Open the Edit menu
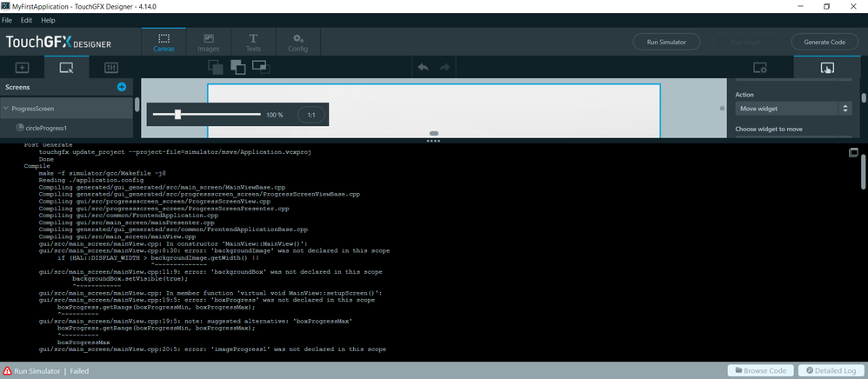 click(x=26, y=21)
